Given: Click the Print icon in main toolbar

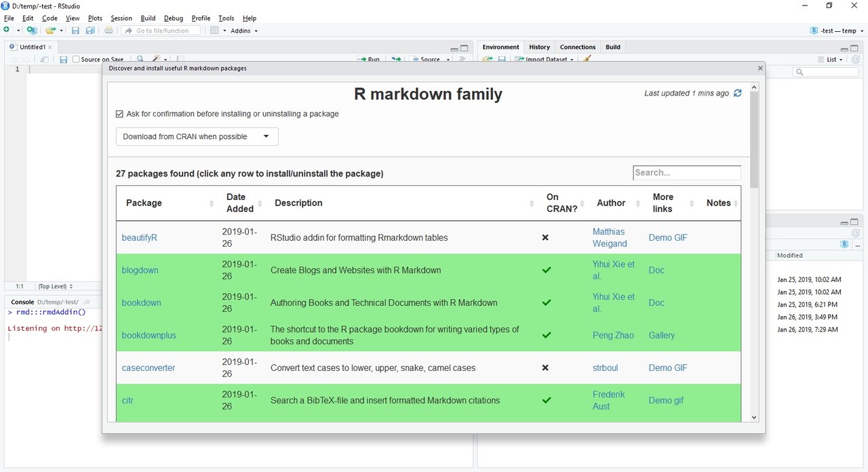Looking at the screenshot, I should (x=108, y=31).
